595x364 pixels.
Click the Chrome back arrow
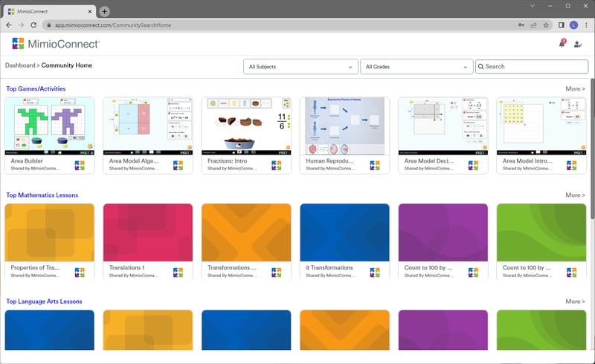click(9, 25)
